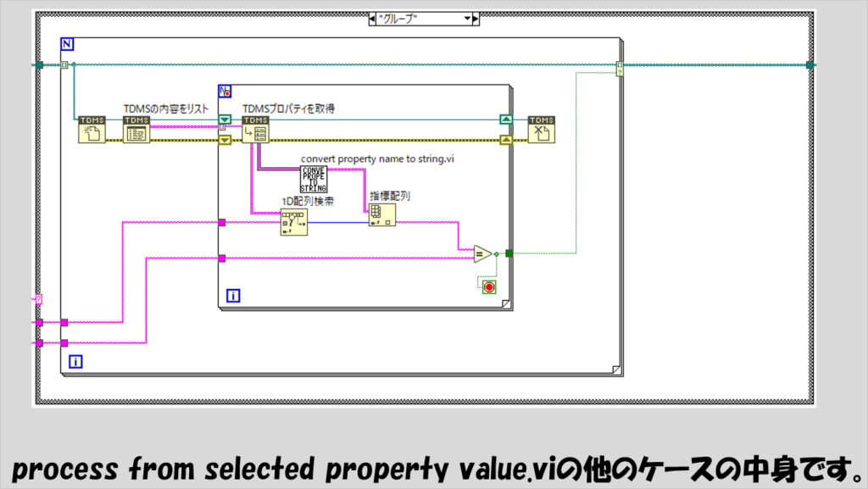Open the convert property name to string subVI
This screenshot has width=868, height=489.
point(314,178)
